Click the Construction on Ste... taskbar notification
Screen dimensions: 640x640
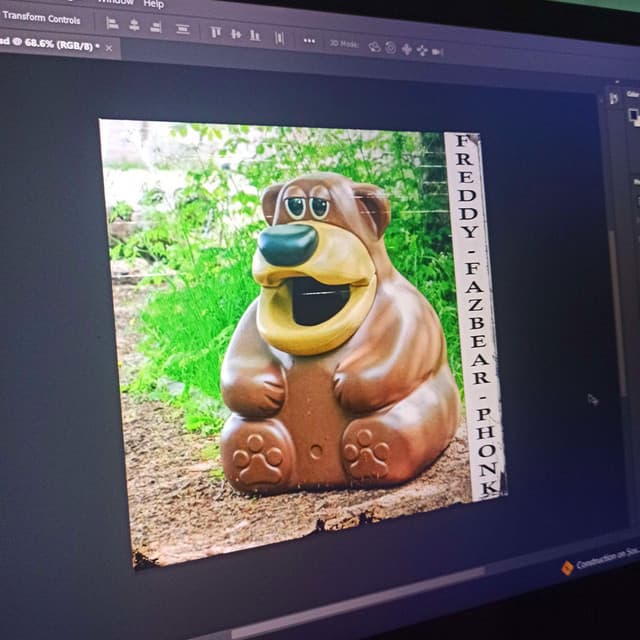pyautogui.click(x=607, y=558)
